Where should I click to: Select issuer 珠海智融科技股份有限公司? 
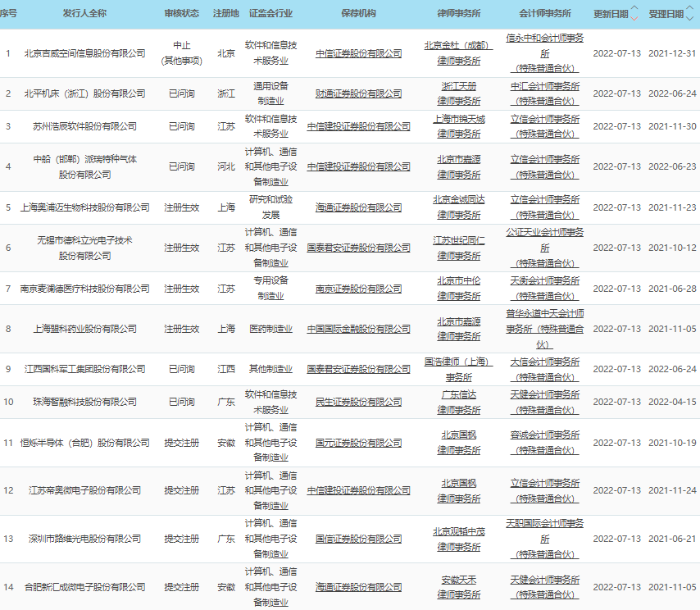click(x=84, y=402)
